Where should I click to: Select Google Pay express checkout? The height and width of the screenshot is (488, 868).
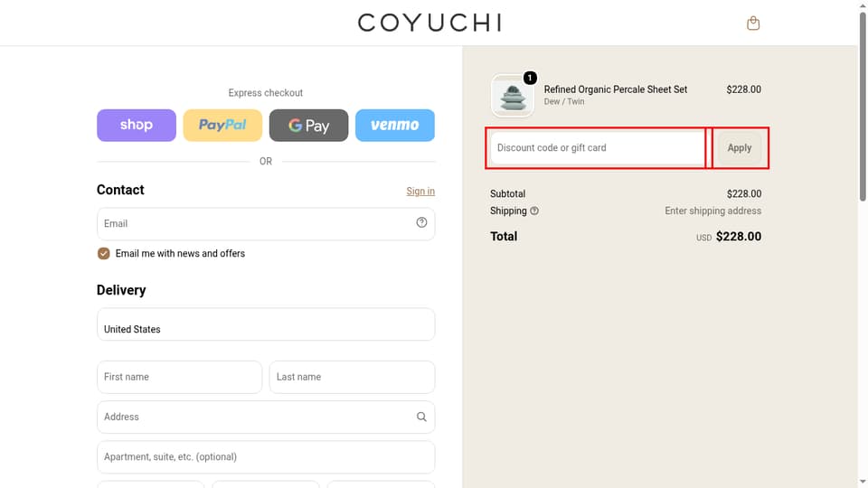pos(309,125)
